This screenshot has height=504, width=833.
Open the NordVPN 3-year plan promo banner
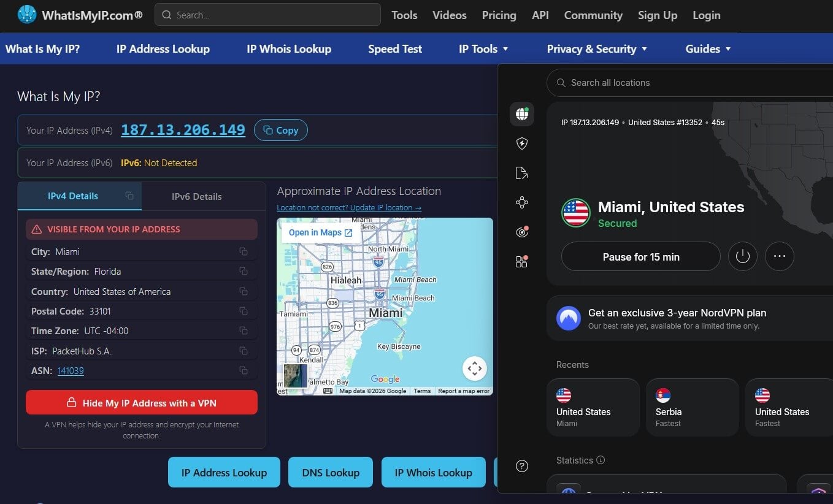tap(689, 318)
